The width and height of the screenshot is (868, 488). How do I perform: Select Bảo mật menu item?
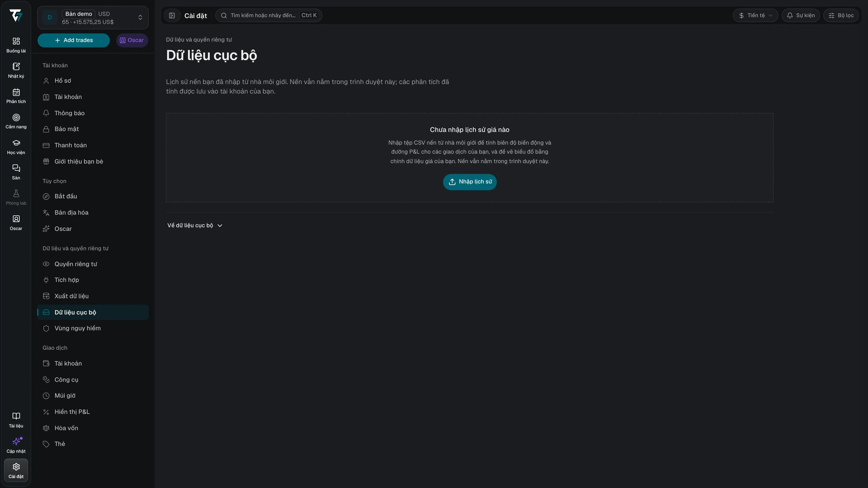point(93,129)
